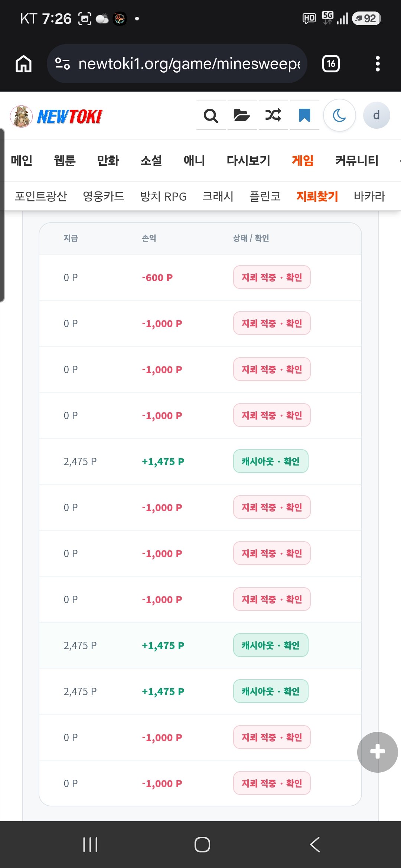
Task: Expand the gray floating plus button
Action: coord(378,752)
